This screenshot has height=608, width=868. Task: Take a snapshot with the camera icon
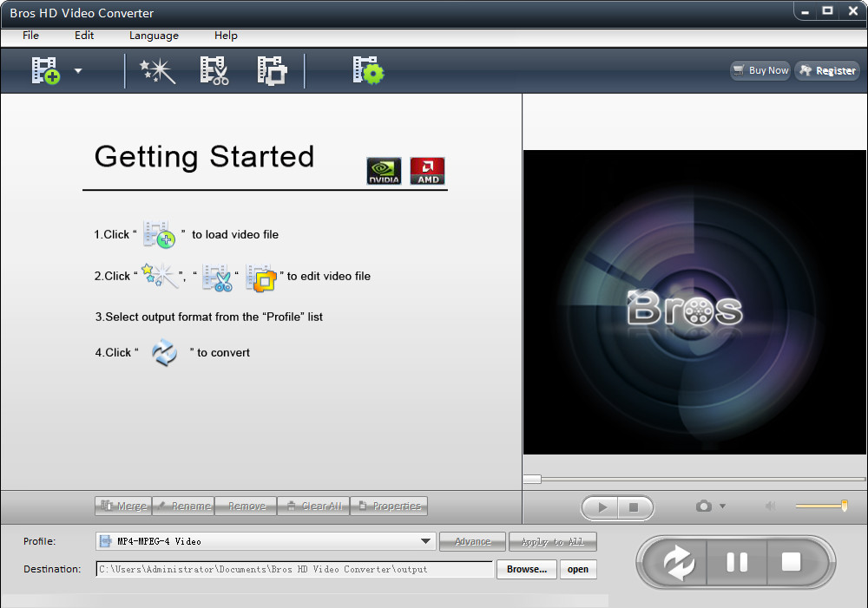point(704,507)
